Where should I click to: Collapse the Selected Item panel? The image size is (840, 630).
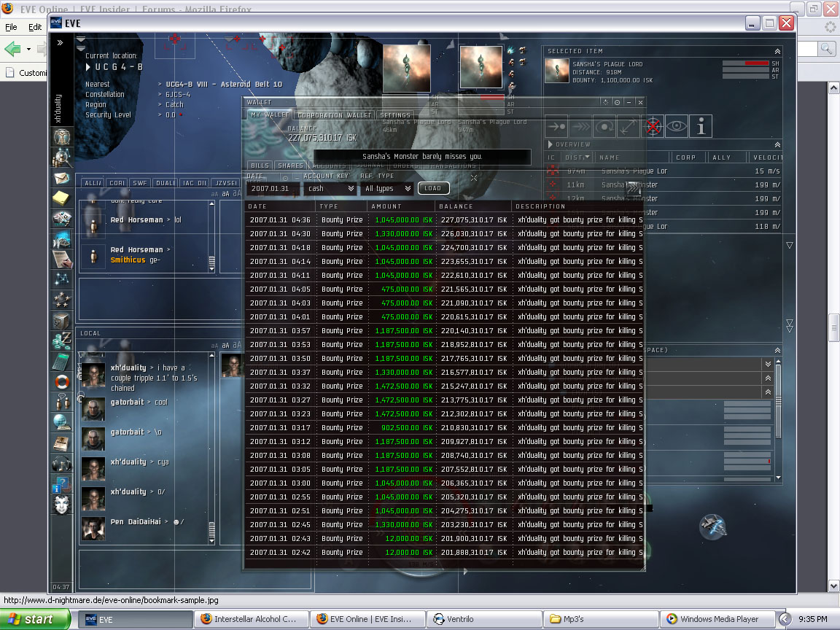(x=777, y=52)
